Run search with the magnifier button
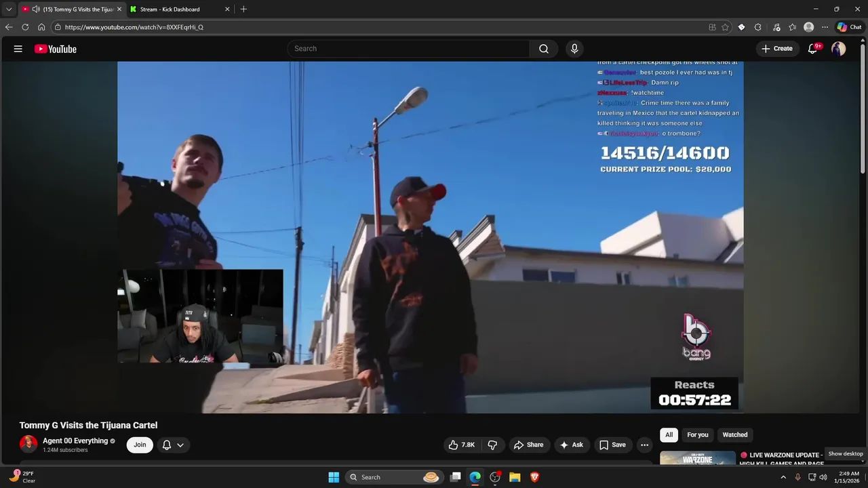 tap(544, 49)
